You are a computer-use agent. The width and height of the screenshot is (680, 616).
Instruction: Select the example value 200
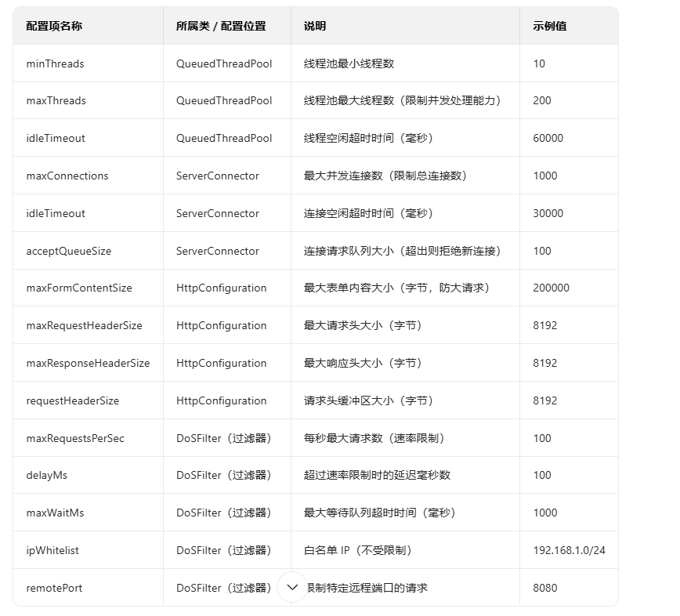(542, 100)
